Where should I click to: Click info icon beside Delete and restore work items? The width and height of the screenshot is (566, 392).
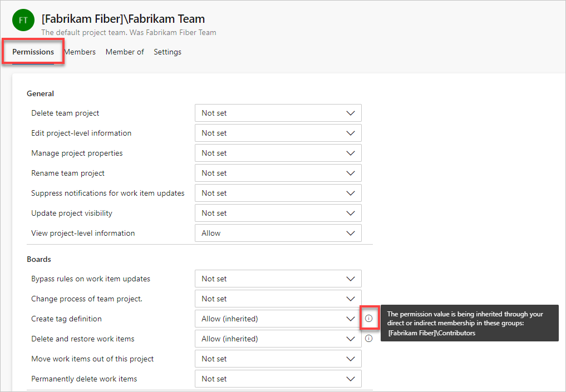(x=368, y=339)
